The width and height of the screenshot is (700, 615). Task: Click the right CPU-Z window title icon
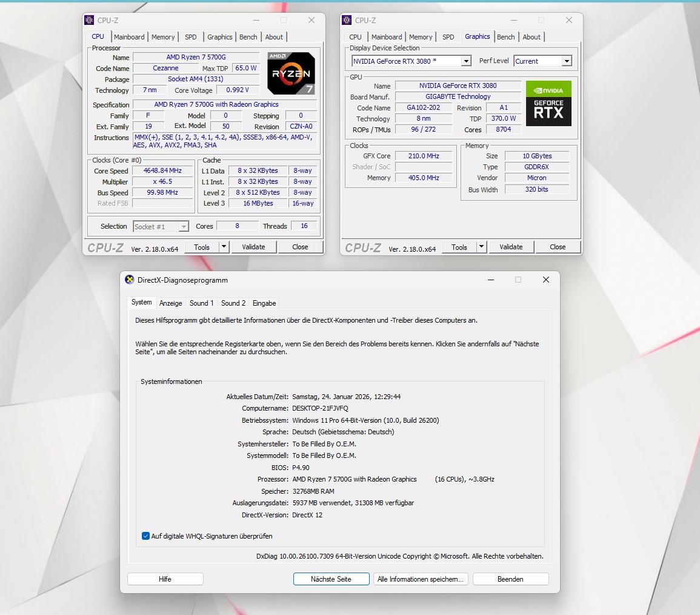(347, 20)
